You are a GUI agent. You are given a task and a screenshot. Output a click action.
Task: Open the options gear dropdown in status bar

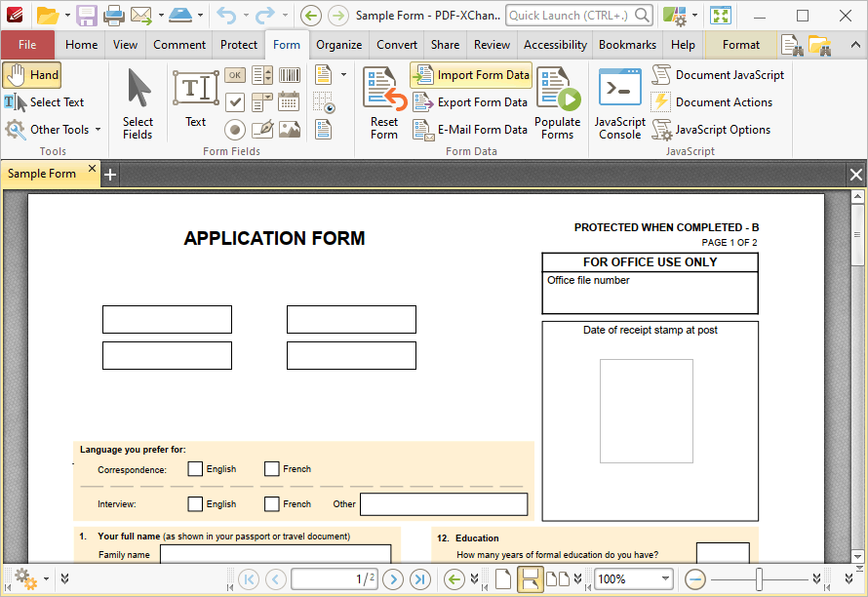click(46, 579)
